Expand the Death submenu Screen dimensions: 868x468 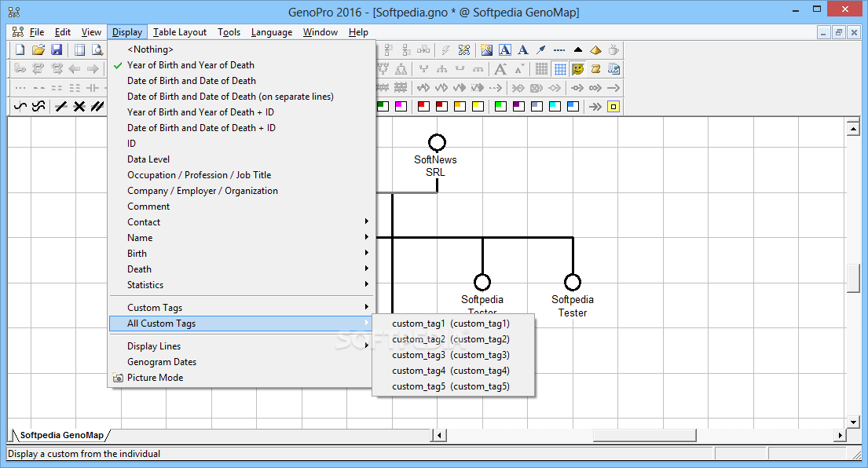242,269
